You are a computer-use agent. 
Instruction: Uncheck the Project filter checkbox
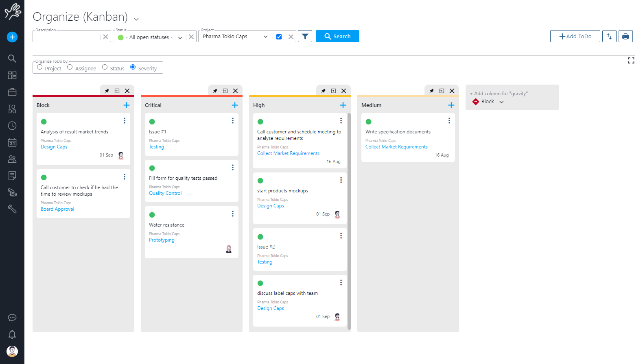[x=279, y=37]
